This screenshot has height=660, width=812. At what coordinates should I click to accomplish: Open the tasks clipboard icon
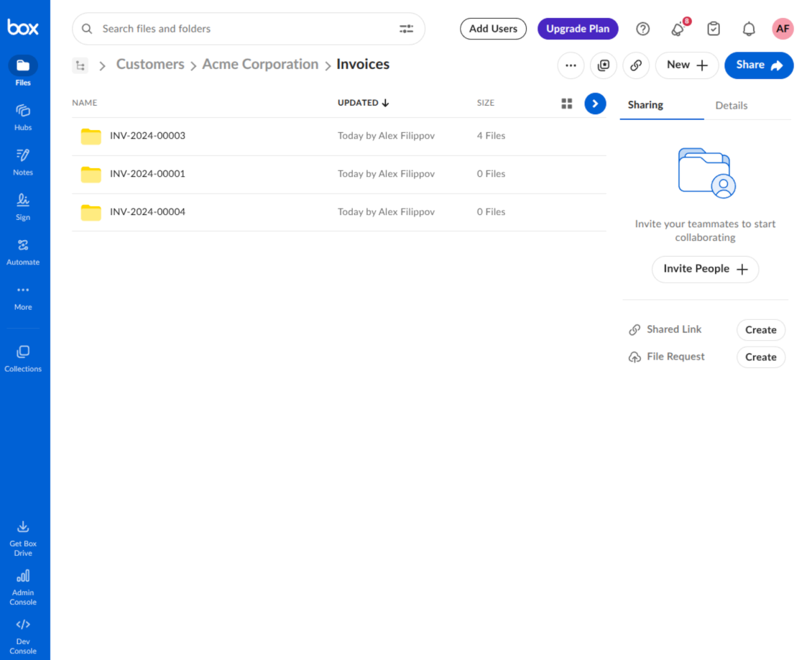click(x=714, y=29)
